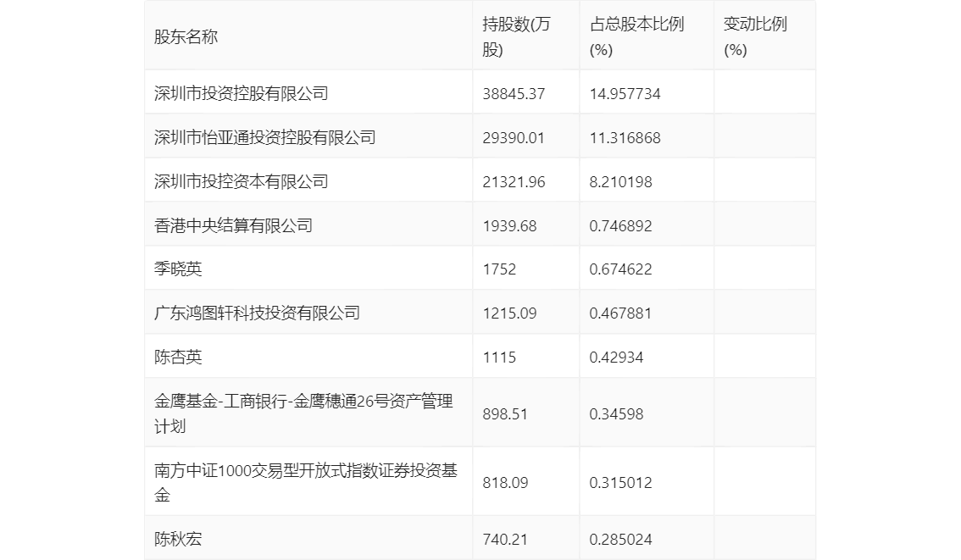This screenshot has width=961, height=560.
Task: Select percentage 0.285024
Action: click(621, 540)
